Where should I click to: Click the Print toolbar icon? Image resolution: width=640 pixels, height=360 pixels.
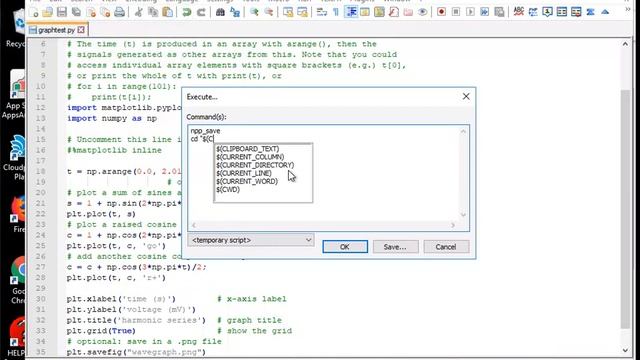point(119,12)
